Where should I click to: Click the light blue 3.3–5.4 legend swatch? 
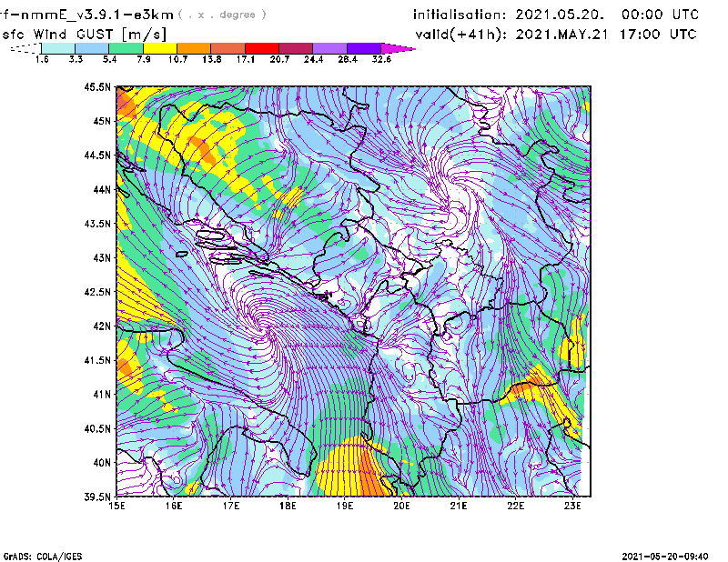click(x=92, y=48)
